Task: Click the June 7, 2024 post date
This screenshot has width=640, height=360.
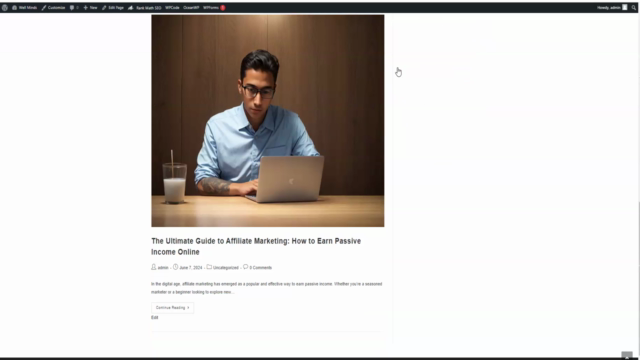Action: (x=191, y=268)
